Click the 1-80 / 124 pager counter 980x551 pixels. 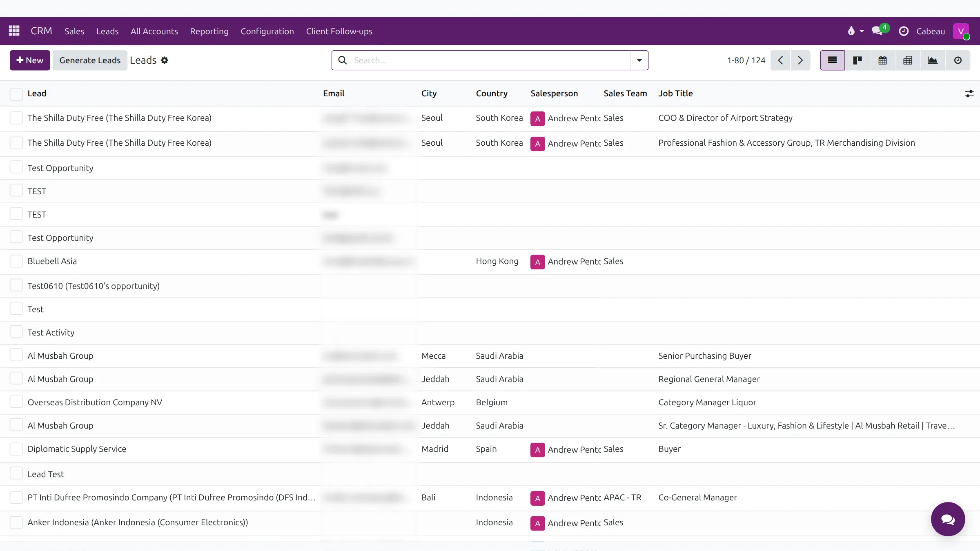tap(746, 60)
